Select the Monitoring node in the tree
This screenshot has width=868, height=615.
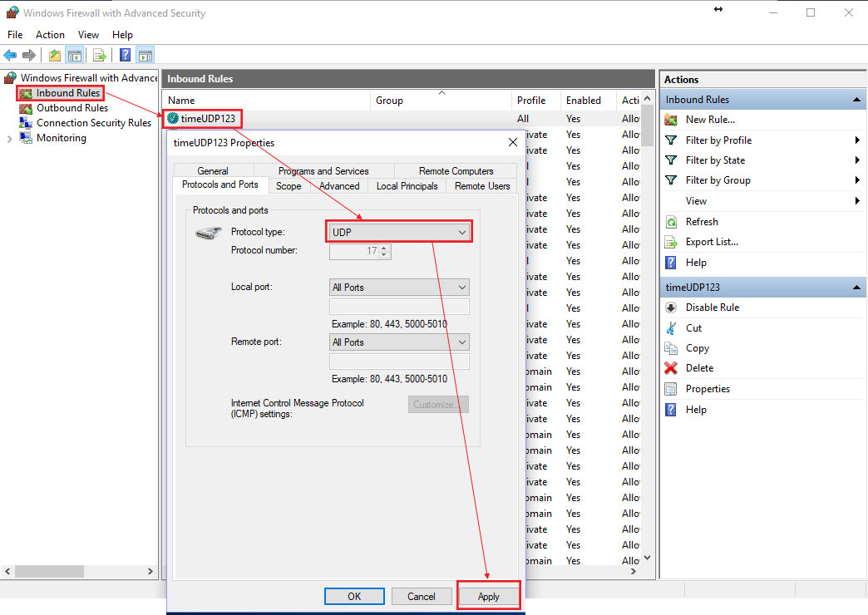(61, 138)
